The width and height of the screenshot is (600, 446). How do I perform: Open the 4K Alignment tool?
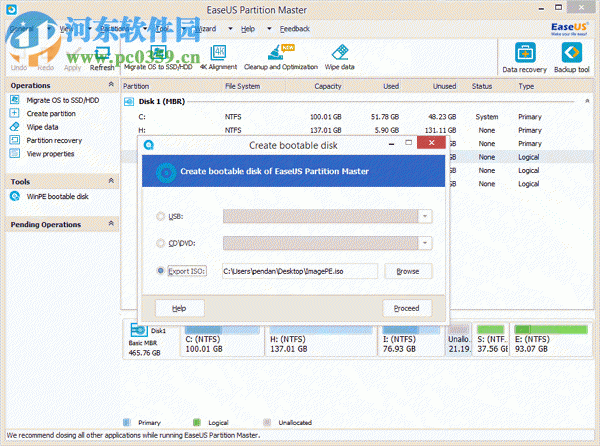pos(218,57)
